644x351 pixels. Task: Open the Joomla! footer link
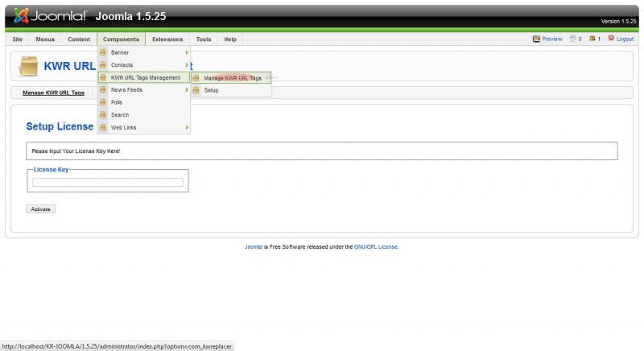[x=254, y=246]
